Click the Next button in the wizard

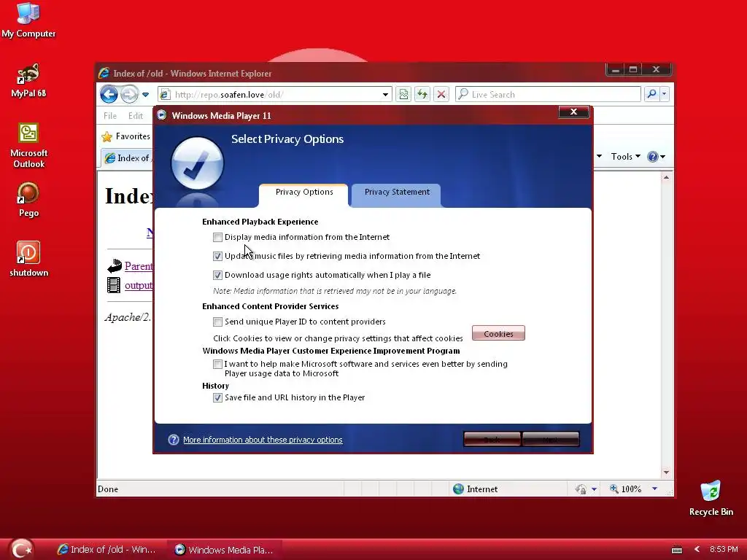coord(551,439)
